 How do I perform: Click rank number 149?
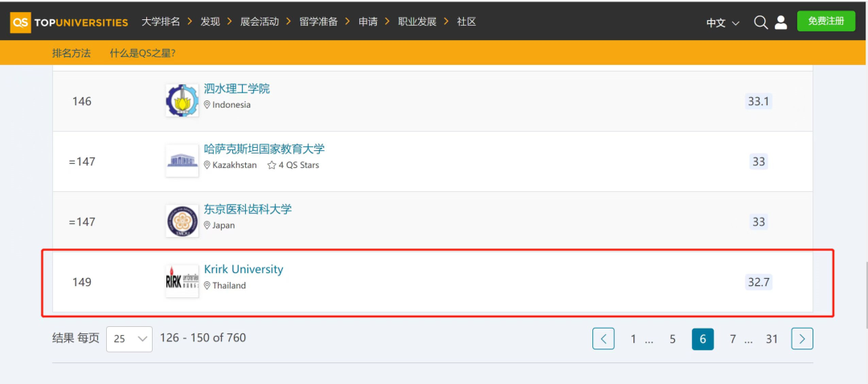82,282
